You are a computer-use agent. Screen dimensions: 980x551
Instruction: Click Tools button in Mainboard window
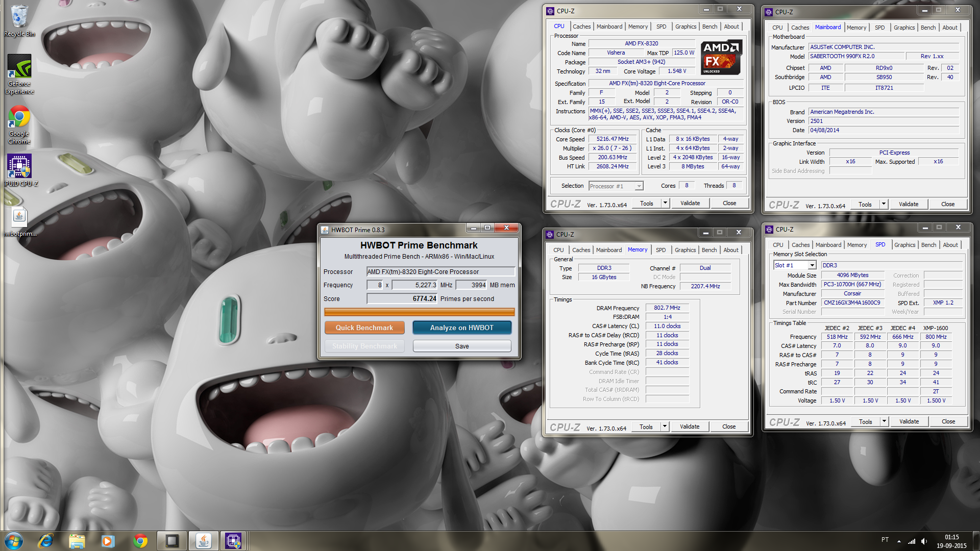865,204
